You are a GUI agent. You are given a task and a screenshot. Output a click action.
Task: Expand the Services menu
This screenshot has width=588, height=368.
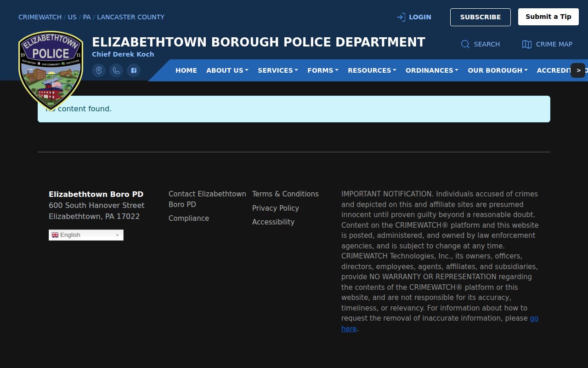pos(278,70)
